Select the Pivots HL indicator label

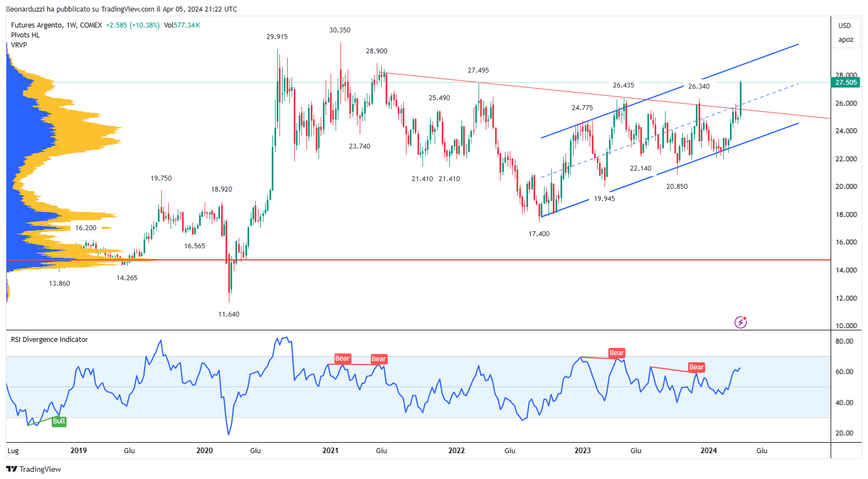pyautogui.click(x=25, y=35)
